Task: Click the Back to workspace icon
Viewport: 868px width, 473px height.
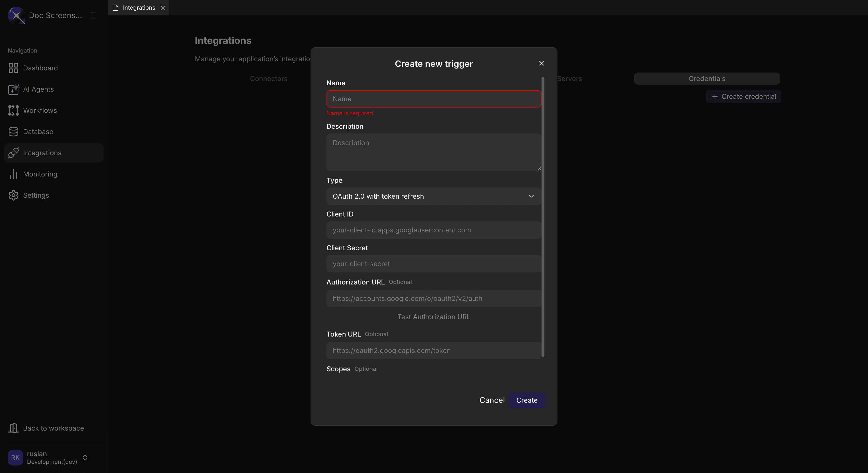Action: 14,428
